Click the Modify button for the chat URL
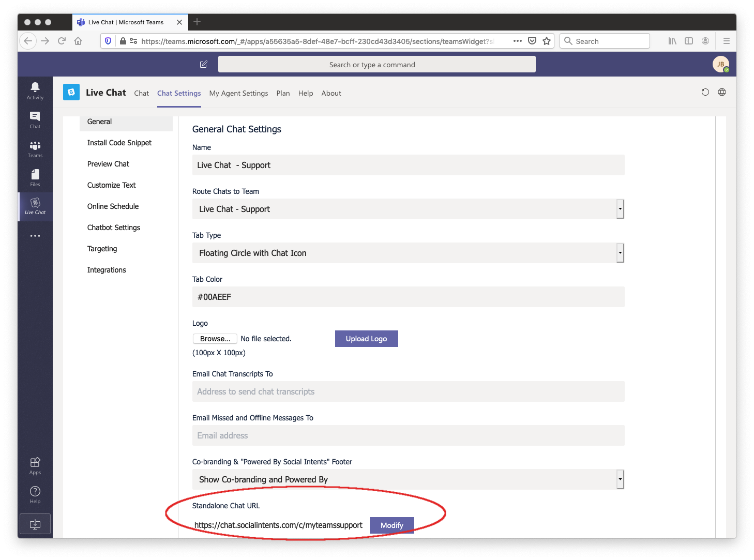Screen dimensions: 754x560 click(x=391, y=525)
